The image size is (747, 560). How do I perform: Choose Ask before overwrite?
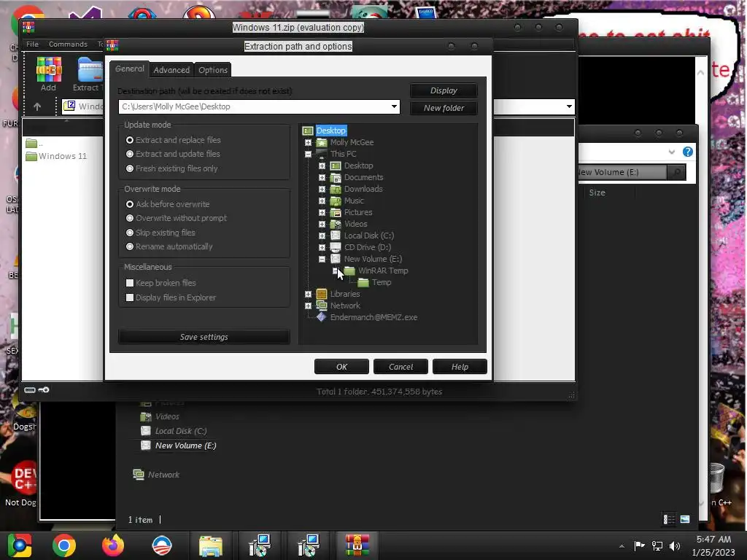coord(167,204)
